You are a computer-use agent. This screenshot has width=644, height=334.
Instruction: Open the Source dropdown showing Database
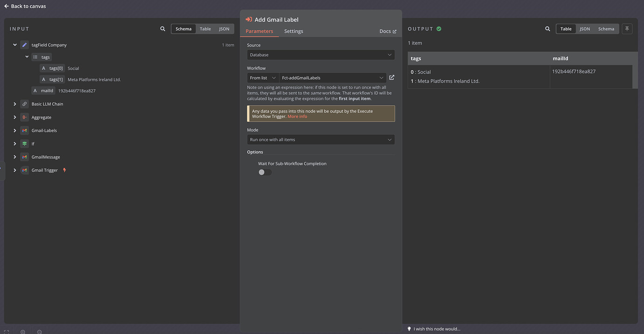pyautogui.click(x=321, y=55)
